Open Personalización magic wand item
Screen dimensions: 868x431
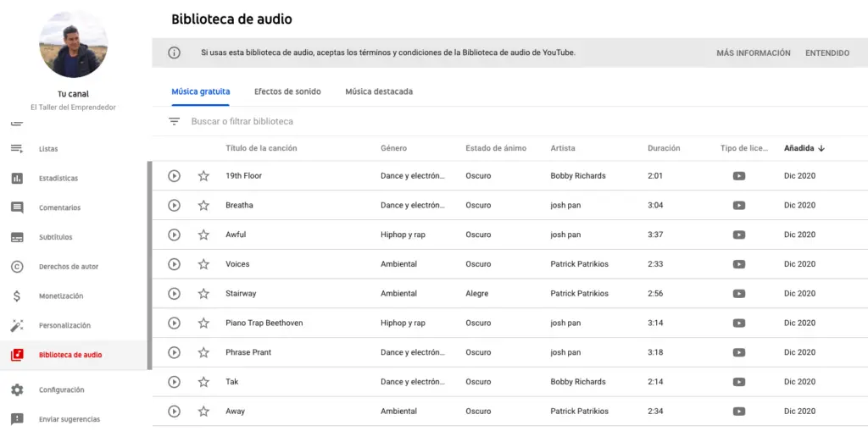point(17,326)
